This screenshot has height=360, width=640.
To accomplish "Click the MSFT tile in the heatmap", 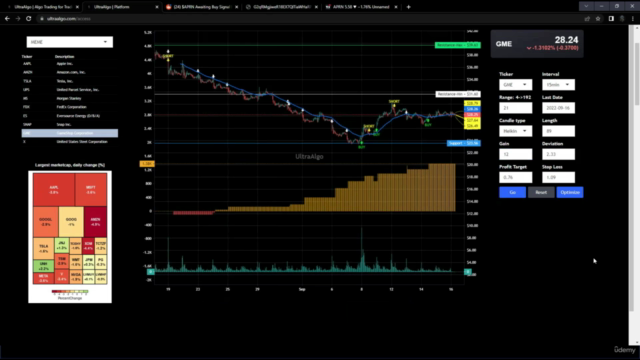I will (91, 190).
